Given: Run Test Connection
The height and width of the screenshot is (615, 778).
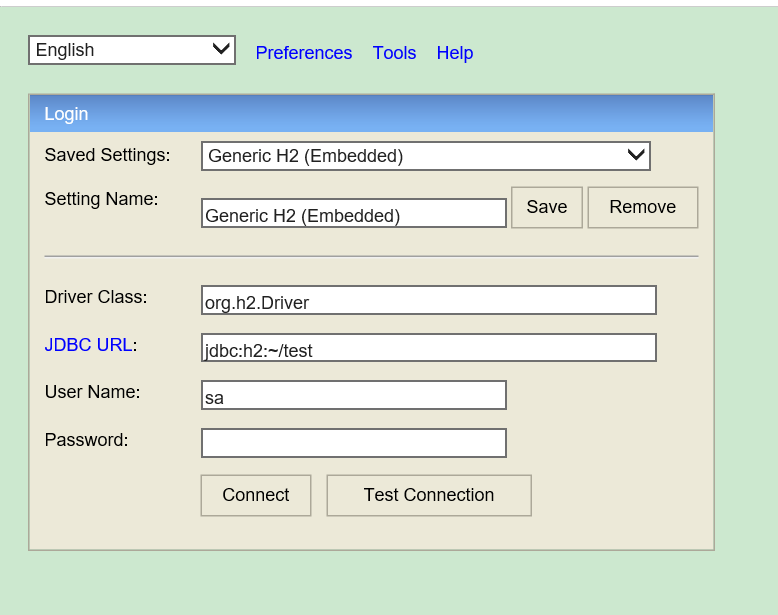Looking at the screenshot, I should 428,495.
